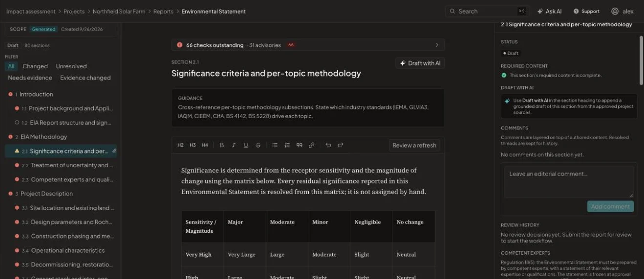Open Ask AI
Image resolution: width=644 pixels, height=279 pixels.
click(549, 11)
